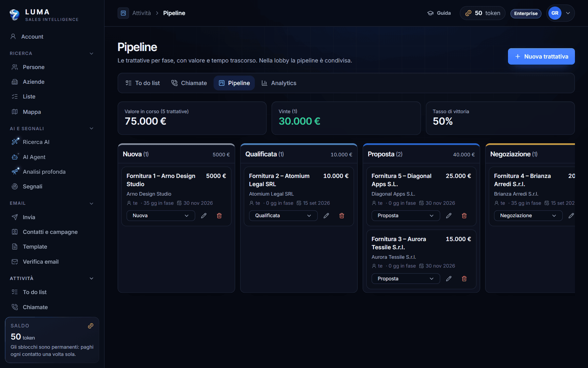Image resolution: width=588 pixels, height=368 pixels.
Task: Open stage dropdown for Fornitura 4 deal
Action: click(x=528, y=216)
